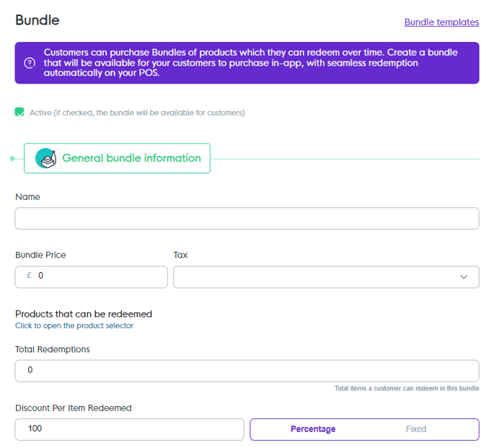The width and height of the screenshot is (496, 448).
Task: Click the question mark help icon
Action: (30, 63)
